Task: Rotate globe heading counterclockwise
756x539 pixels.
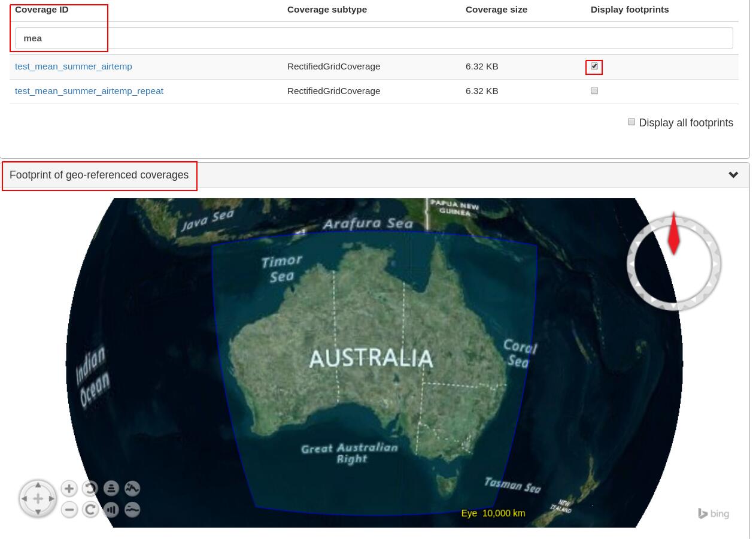Action: [x=90, y=489]
